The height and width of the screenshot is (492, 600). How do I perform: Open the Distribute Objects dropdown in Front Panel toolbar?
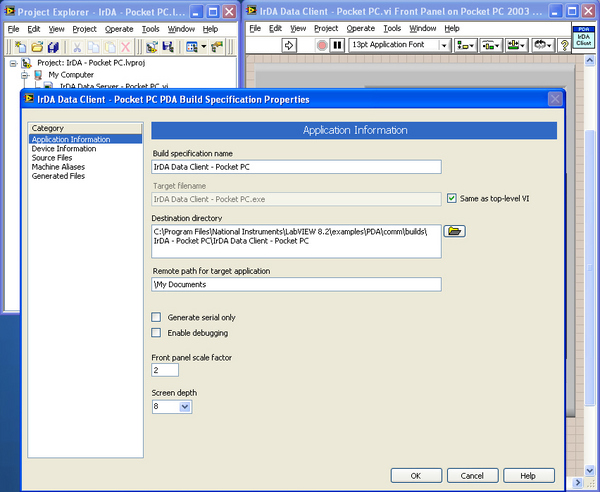pyautogui.click(x=491, y=45)
